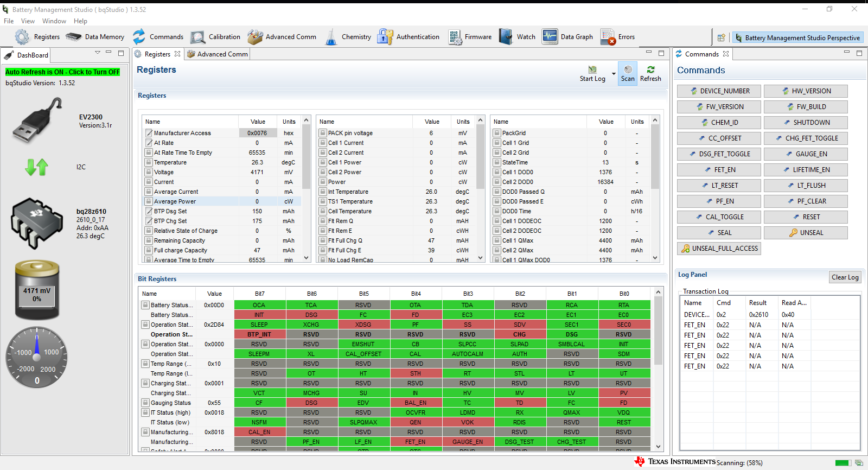Toggle the Scan button in Registers
The image size is (868, 470).
(x=628, y=73)
